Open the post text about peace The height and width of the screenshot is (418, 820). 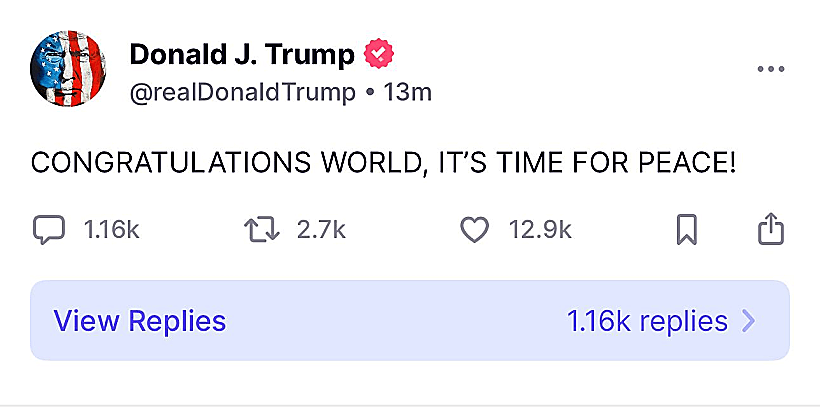point(383,162)
